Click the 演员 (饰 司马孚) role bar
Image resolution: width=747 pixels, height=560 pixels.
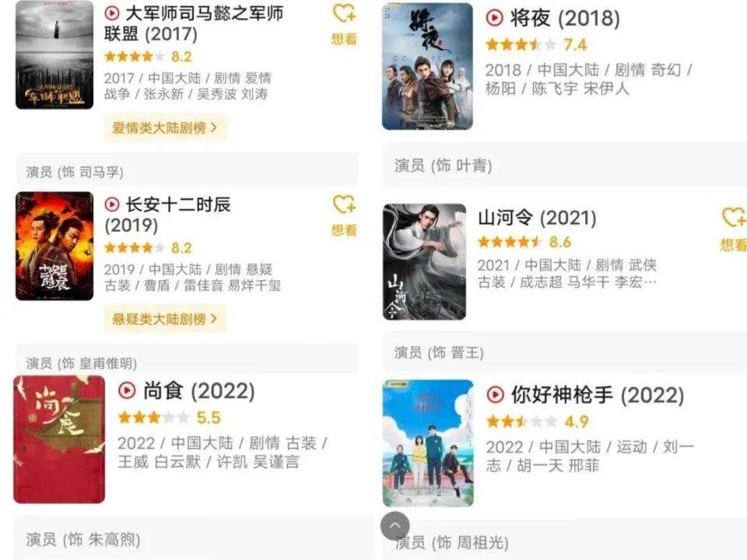tap(187, 171)
